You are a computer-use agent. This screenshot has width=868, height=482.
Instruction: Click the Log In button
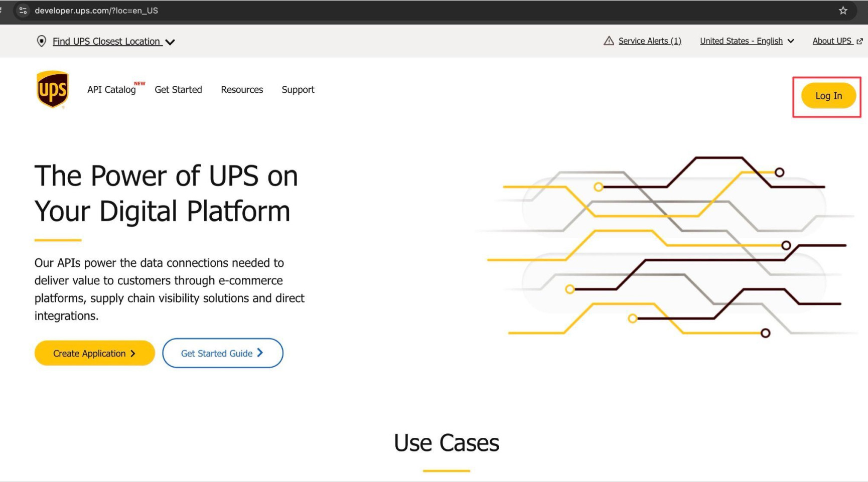pyautogui.click(x=828, y=96)
